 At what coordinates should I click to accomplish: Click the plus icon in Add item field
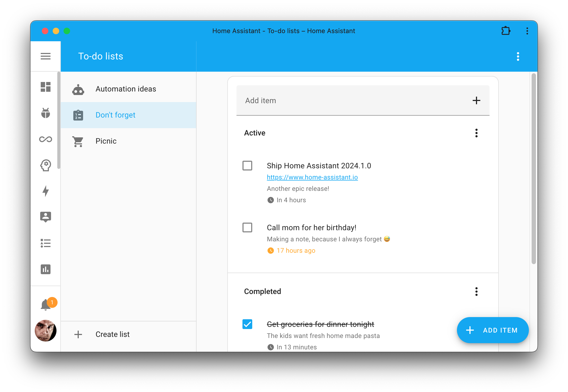tap(476, 100)
